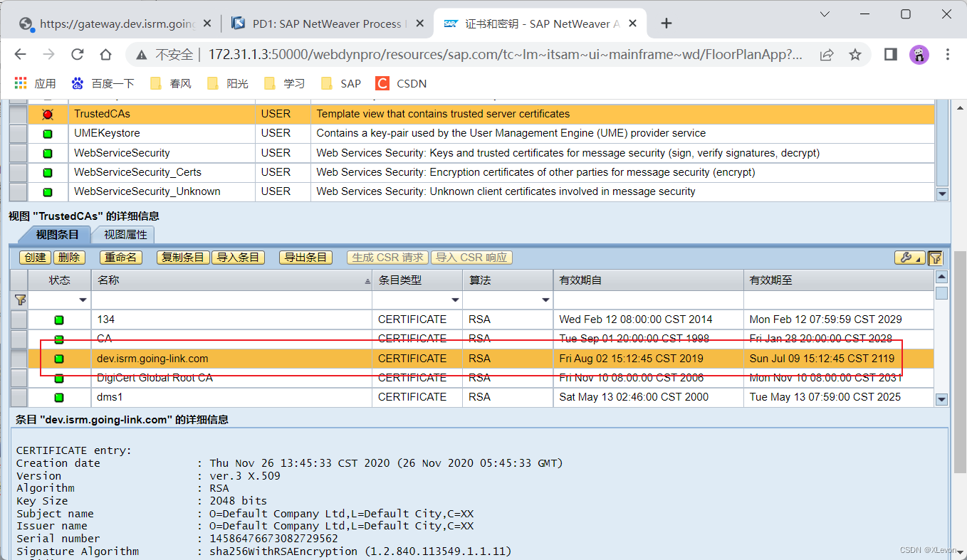The width and height of the screenshot is (967, 560).
Task: Toggle the filter row funnel button
Action: pos(935,258)
